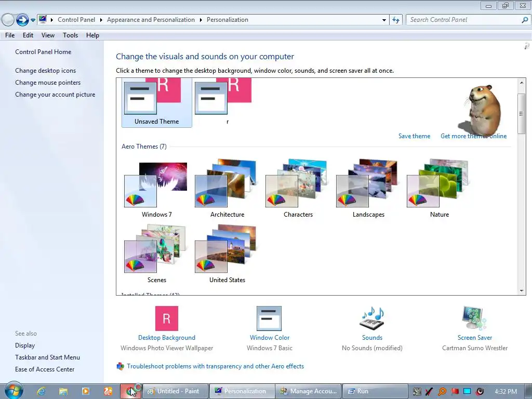Click the Screen Saver link
Image resolution: width=532 pixels, height=399 pixels.
tap(475, 338)
